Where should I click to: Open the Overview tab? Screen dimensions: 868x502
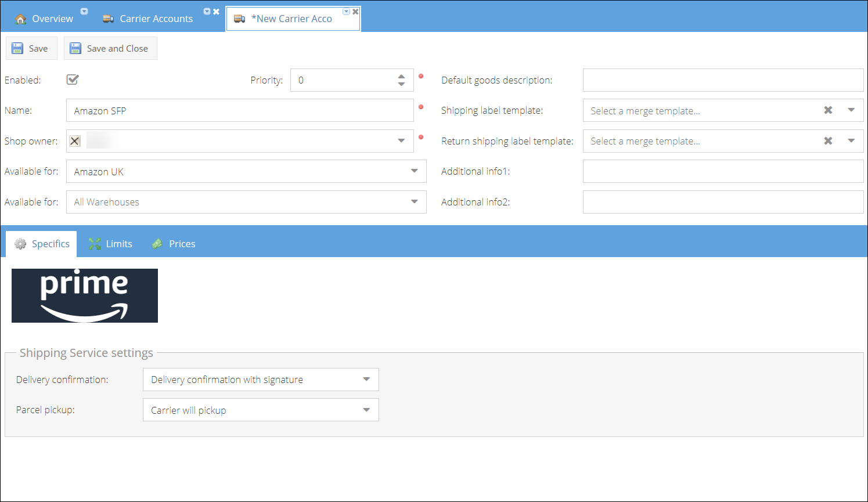tap(45, 19)
